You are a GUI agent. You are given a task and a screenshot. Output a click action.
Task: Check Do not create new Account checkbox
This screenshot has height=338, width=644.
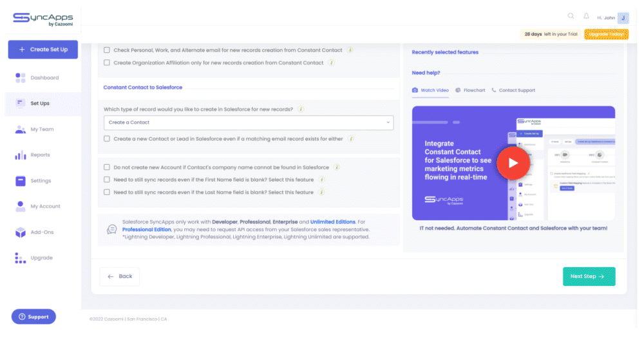pyautogui.click(x=107, y=167)
